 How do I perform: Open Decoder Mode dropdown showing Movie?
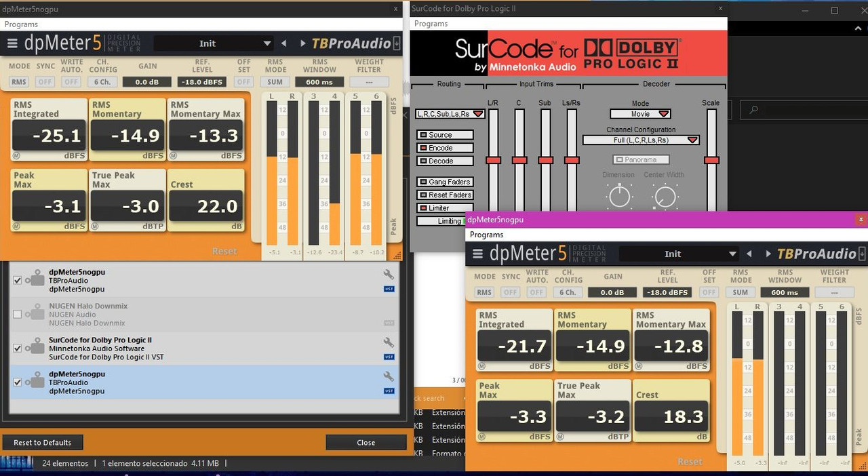[x=640, y=114]
